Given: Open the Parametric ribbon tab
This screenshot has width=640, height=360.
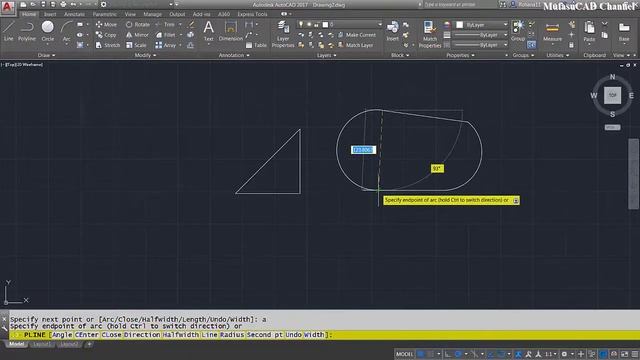Looking at the screenshot, I should (104, 14).
